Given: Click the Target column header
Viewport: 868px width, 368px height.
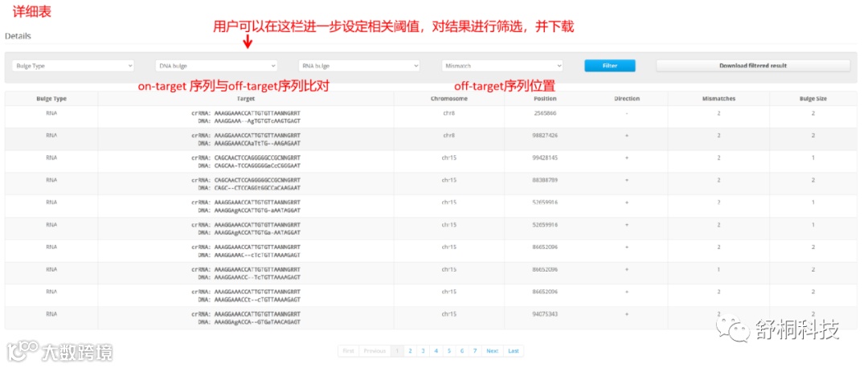Looking at the screenshot, I should (246, 99).
